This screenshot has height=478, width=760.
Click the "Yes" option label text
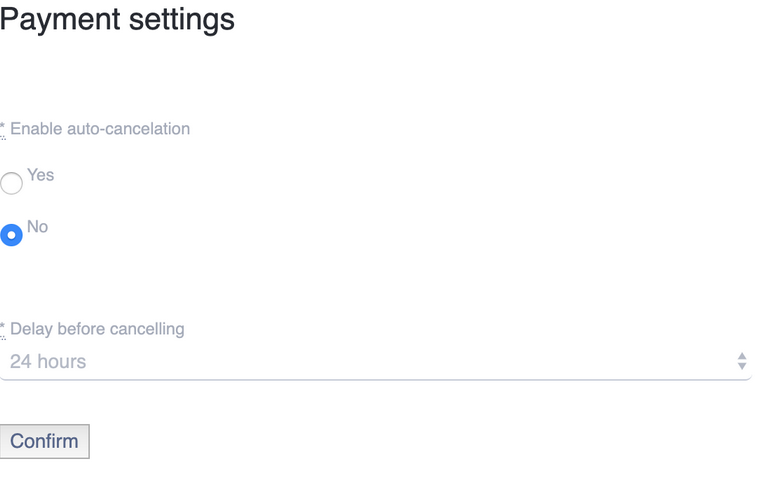coord(41,175)
